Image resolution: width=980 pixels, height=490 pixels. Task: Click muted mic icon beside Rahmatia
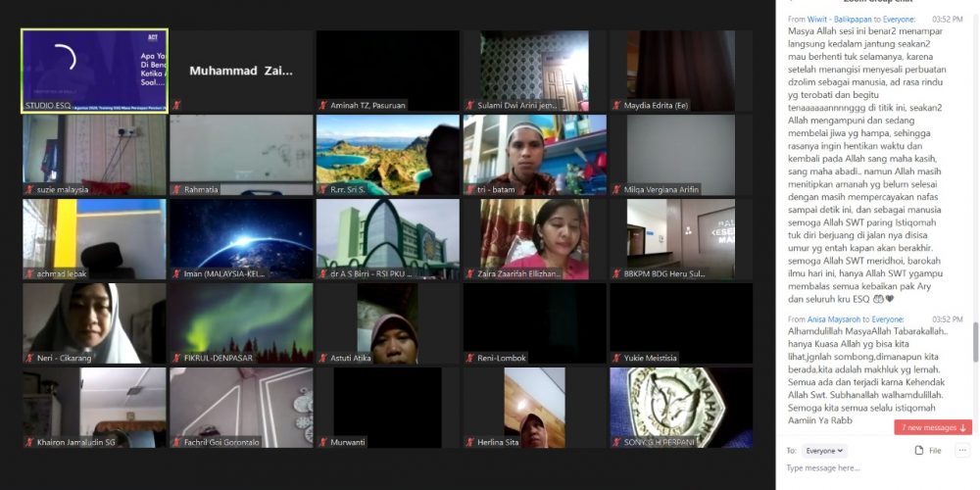click(176, 189)
